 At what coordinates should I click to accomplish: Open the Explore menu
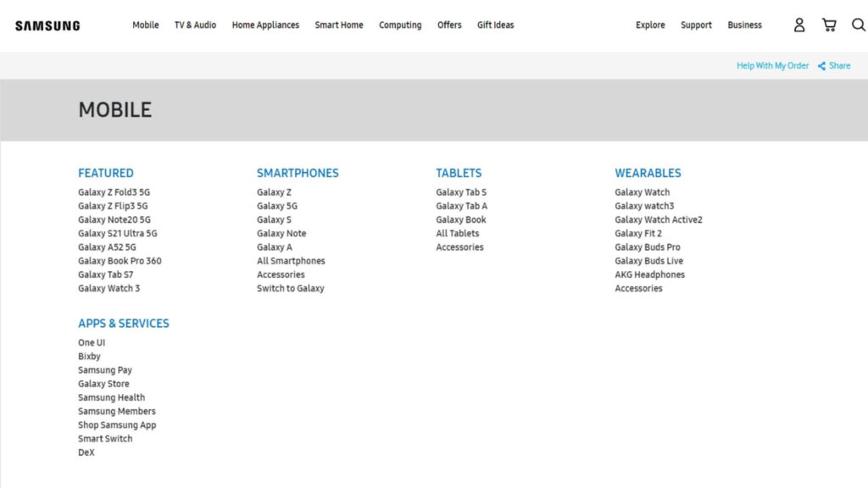point(650,25)
